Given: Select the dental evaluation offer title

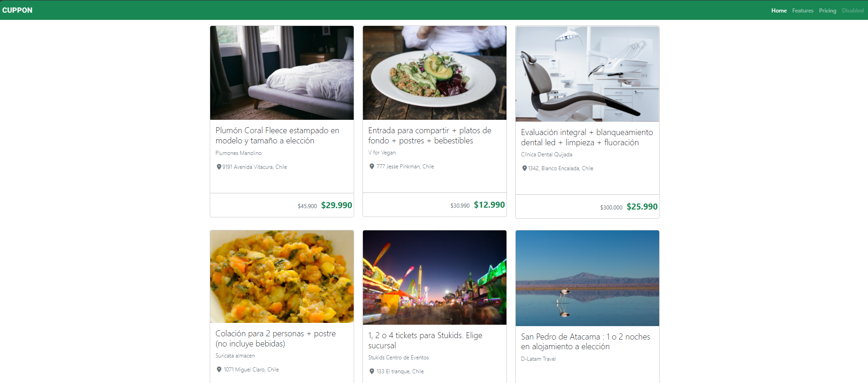Looking at the screenshot, I should click(587, 137).
